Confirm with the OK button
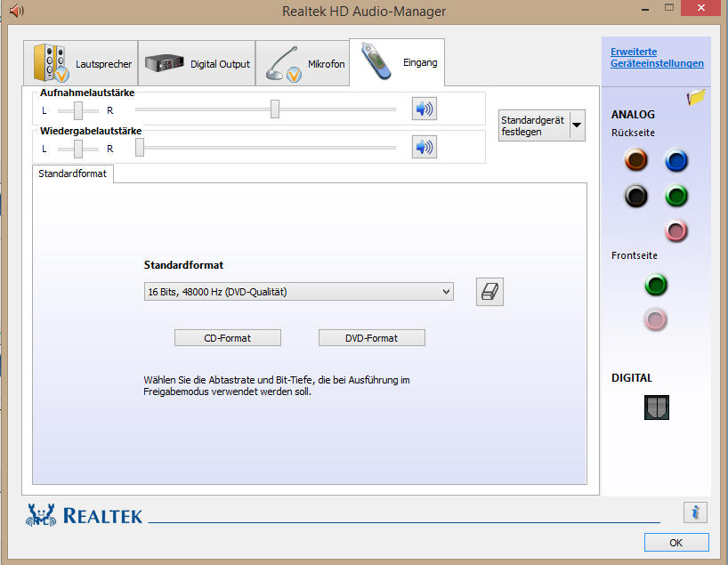Viewport: 728px width, 565px height. pyautogui.click(x=676, y=542)
